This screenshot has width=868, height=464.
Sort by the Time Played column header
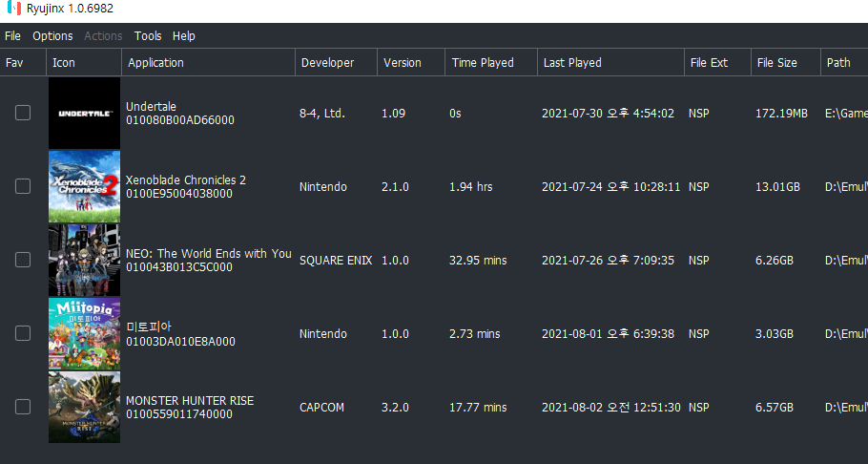coord(491,63)
